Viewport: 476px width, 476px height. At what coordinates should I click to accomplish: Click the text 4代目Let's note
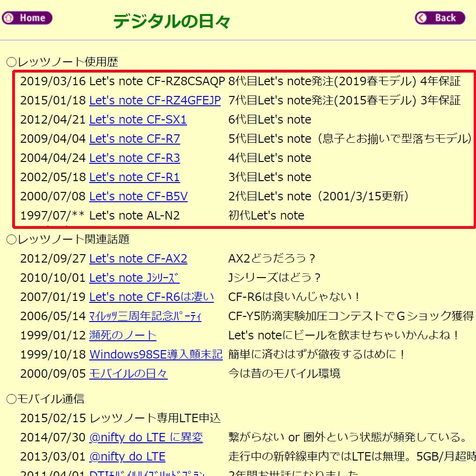(x=270, y=158)
